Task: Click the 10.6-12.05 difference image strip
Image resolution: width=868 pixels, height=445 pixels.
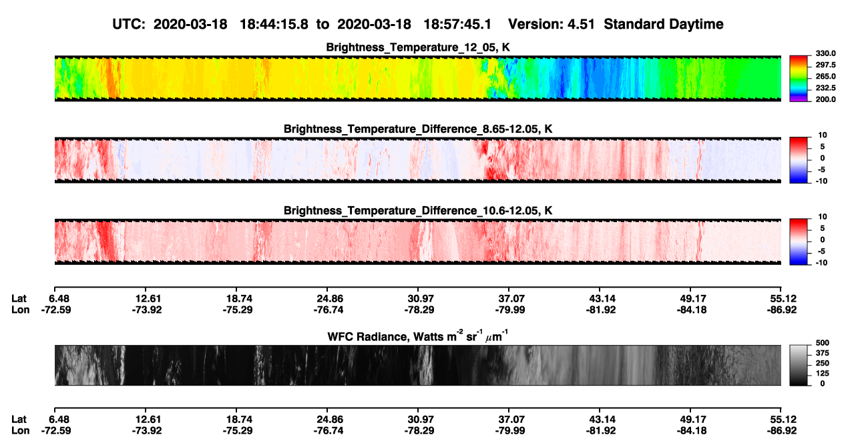Action: coord(417,242)
